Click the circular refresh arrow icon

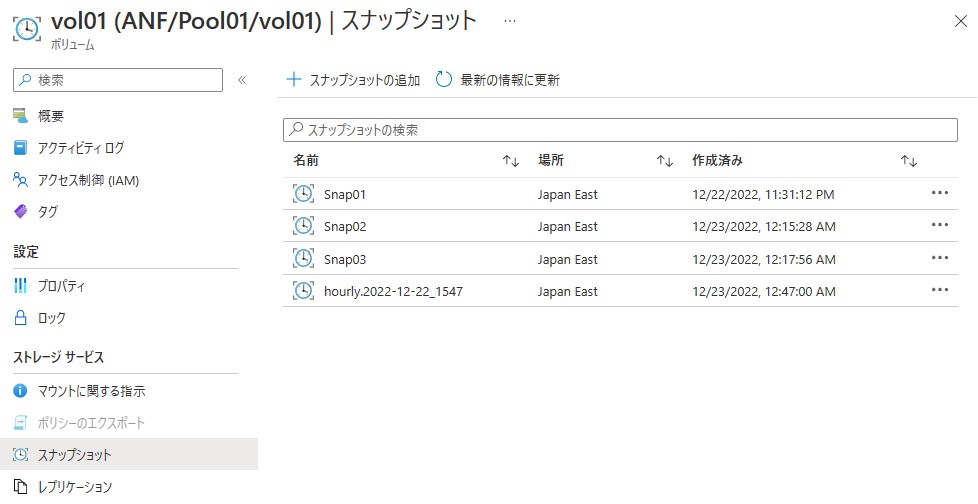pos(443,79)
